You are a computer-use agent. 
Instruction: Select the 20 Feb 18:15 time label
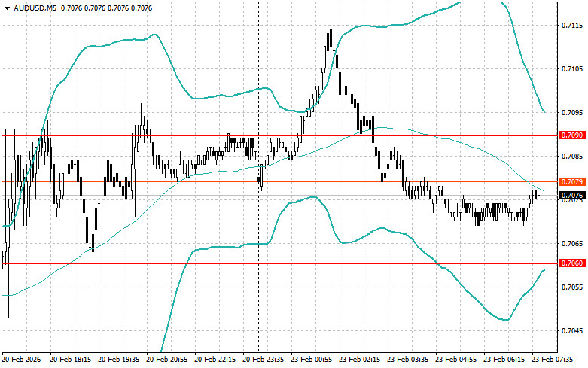(71, 360)
